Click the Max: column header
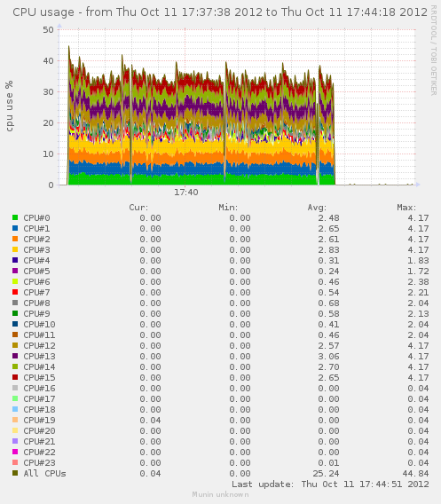441x504 pixels. click(406, 208)
